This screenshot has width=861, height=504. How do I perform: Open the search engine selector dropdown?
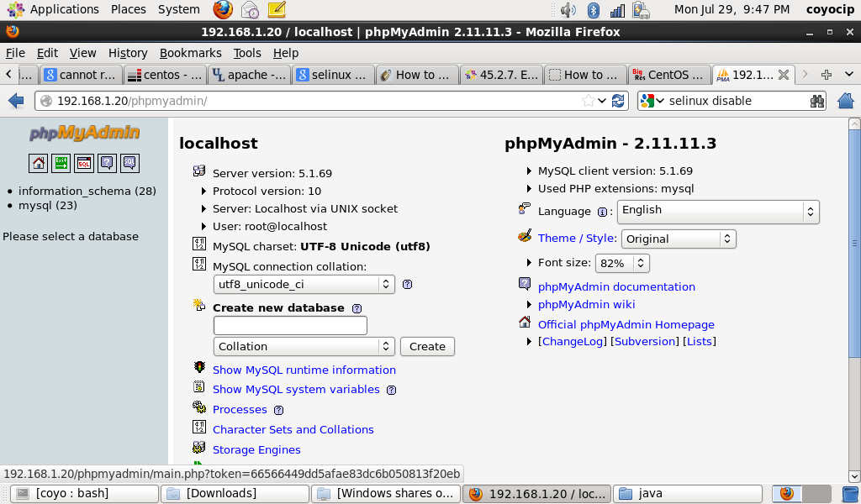[652, 101]
